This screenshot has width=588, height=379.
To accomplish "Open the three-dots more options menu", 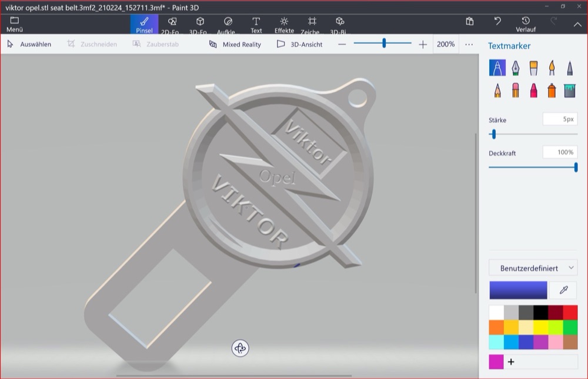I will tap(469, 44).
